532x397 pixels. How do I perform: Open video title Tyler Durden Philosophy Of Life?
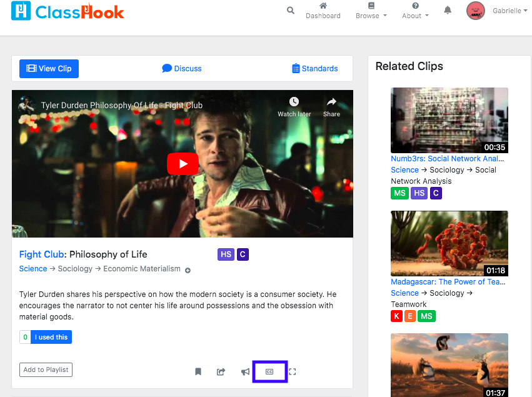[122, 106]
